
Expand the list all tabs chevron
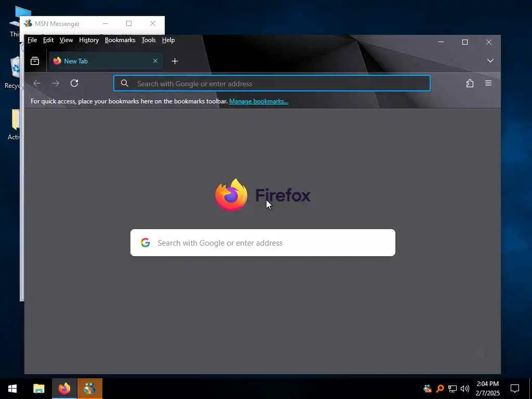tap(490, 61)
